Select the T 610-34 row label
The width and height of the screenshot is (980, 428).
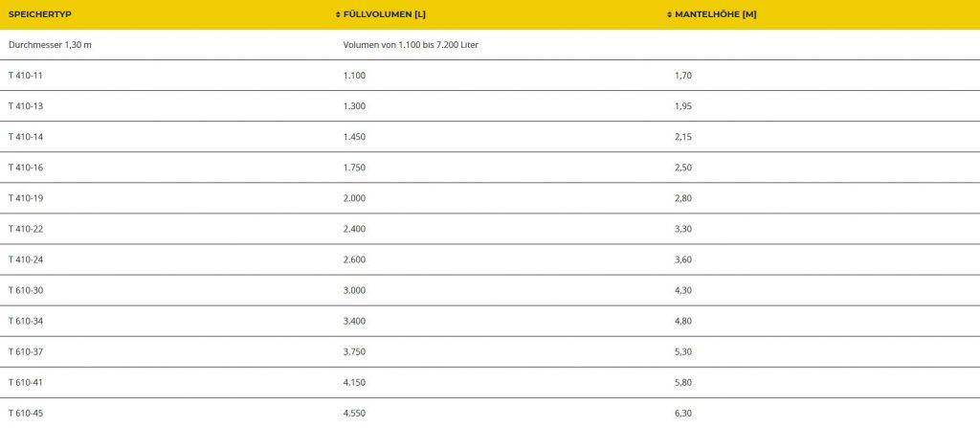pyautogui.click(x=26, y=321)
